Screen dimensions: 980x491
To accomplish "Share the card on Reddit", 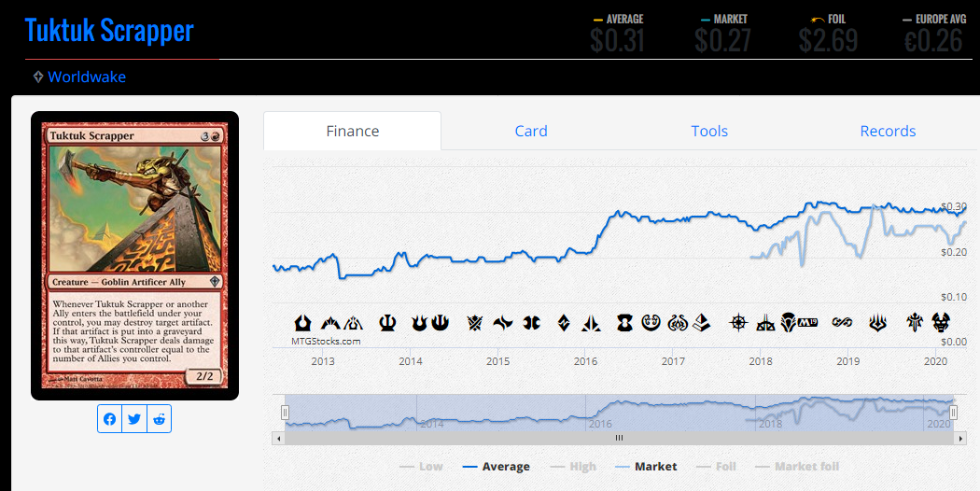I will click(159, 419).
